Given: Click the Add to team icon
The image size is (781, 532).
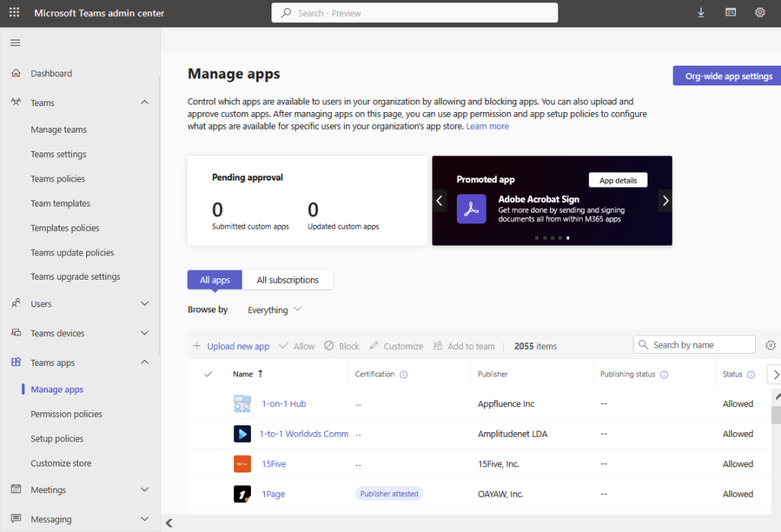Looking at the screenshot, I should coord(439,345).
